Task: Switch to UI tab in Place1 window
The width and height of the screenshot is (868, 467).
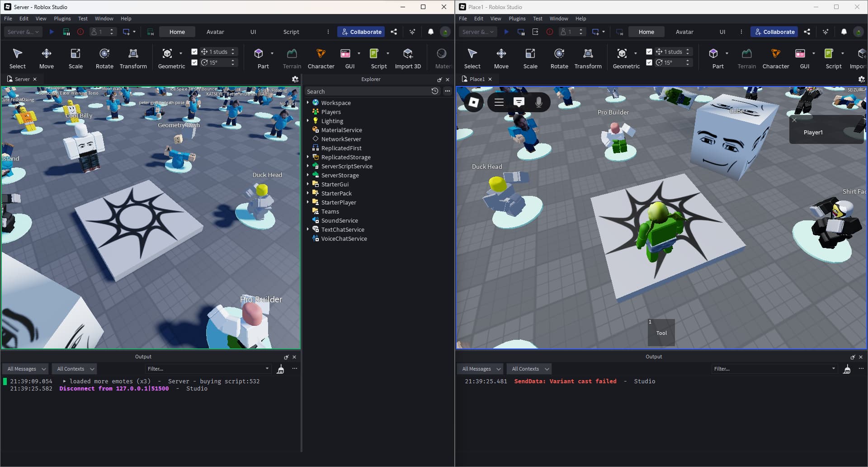Action: (x=722, y=32)
